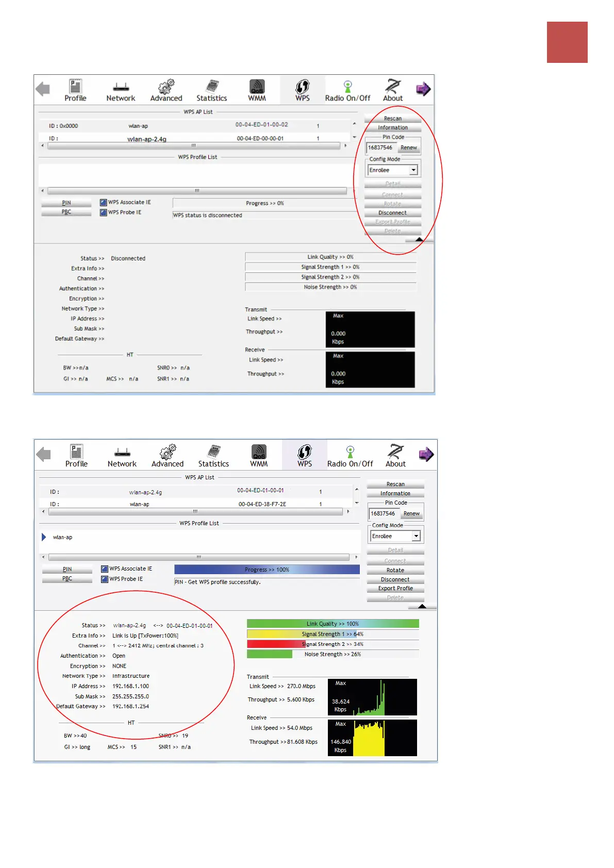Screen dimensions: 614x868
Task: Open Advanced gear icon in upper window
Action: [x=166, y=90]
